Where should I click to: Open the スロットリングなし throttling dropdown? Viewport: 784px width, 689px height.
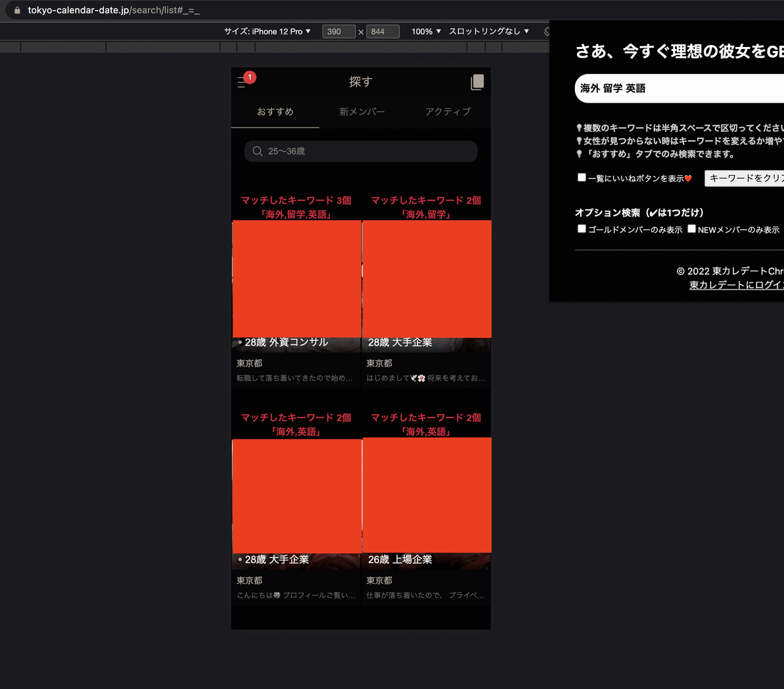coord(489,31)
